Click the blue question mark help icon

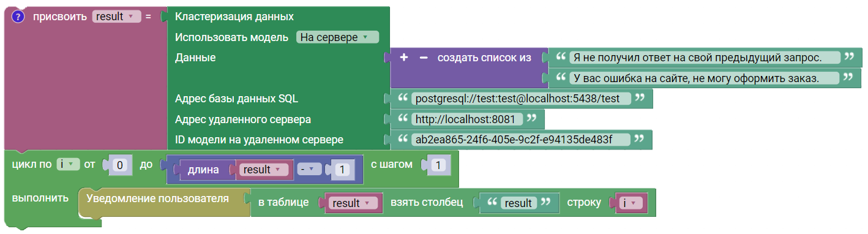(18, 17)
